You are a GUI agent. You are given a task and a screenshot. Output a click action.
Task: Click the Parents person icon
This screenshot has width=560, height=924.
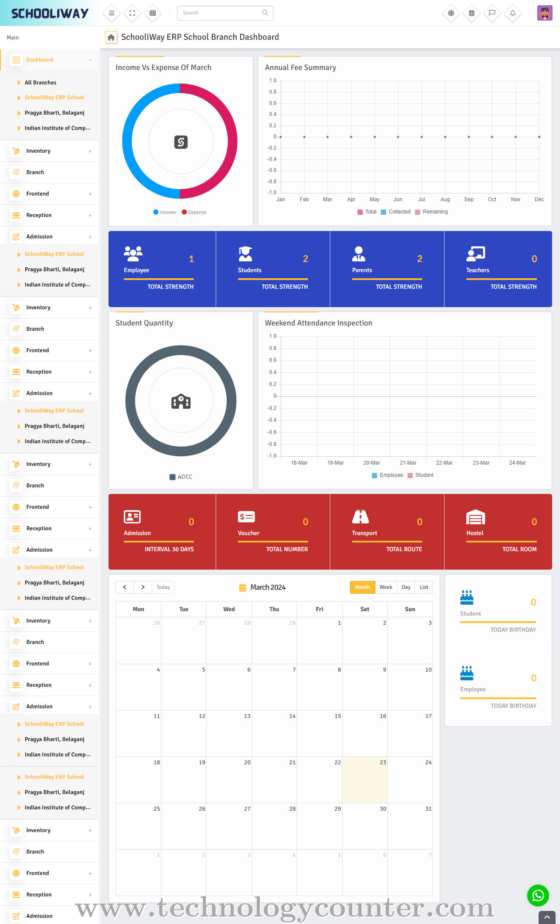click(x=359, y=253)
